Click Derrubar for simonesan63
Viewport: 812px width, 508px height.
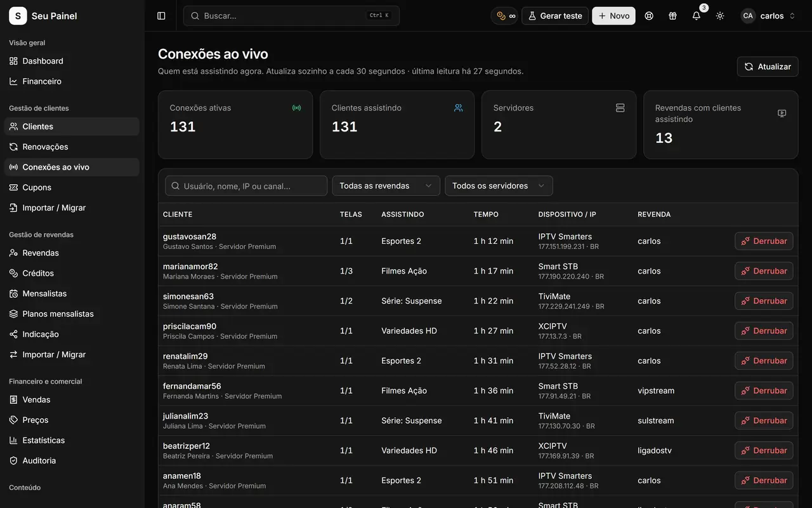click(764, 301)
